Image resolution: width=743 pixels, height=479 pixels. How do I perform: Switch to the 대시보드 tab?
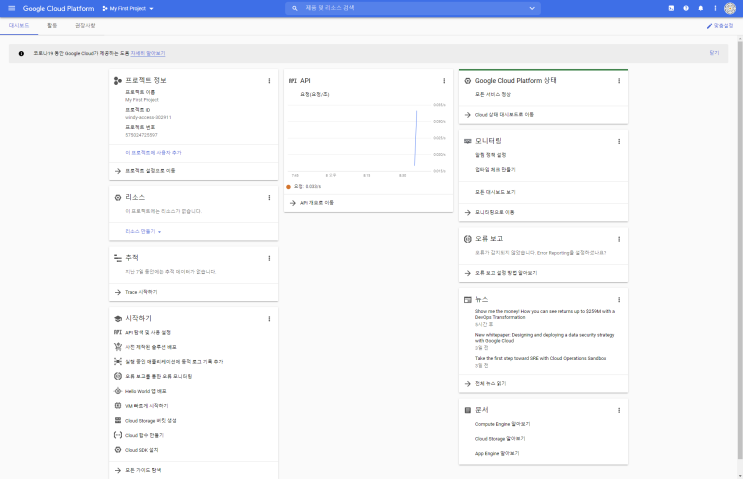tap(19, 26)
